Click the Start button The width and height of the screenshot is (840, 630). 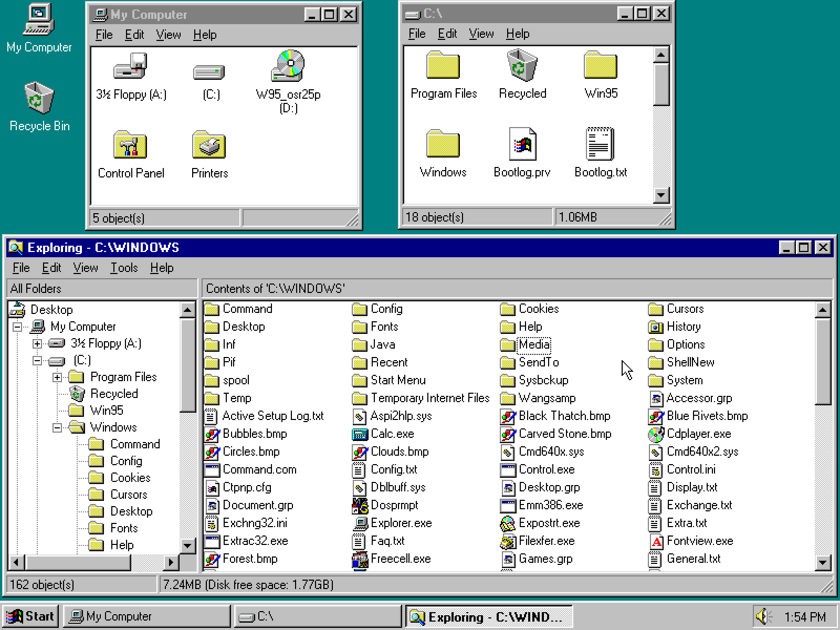tap(30, 616)
